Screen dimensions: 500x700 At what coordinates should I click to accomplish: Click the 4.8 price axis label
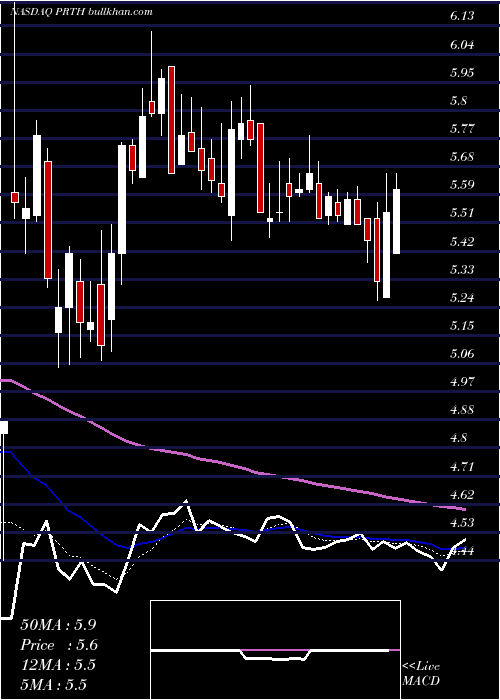click(x=458, y=438)
